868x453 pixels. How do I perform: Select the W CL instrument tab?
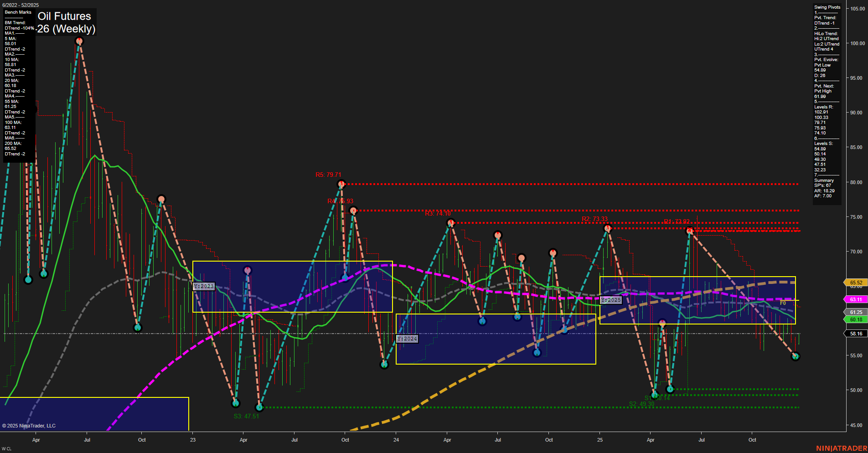(x=7, y=448)
